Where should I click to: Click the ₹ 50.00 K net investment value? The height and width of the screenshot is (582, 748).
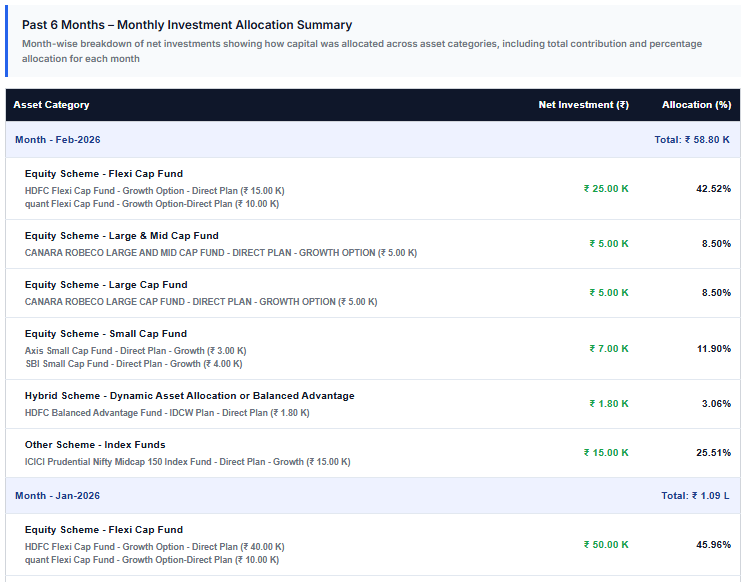pos(606,545)
